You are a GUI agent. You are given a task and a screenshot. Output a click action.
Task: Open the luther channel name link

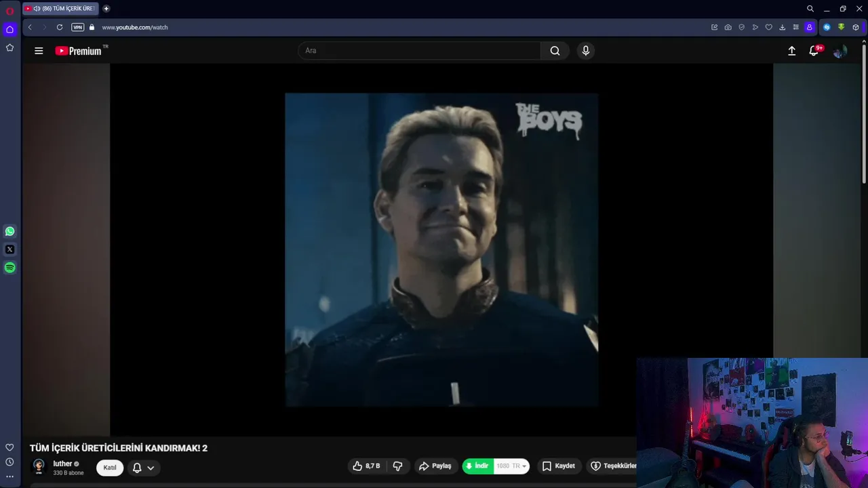[x=62, y=464]
